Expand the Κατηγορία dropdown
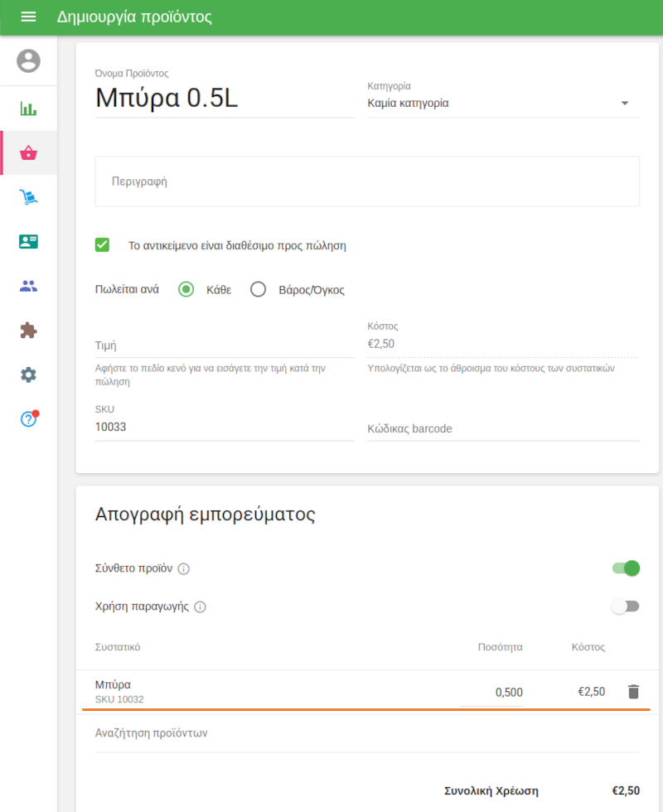Image resolution: width=663 pixels, height=812 pixels. coord(502,104)
